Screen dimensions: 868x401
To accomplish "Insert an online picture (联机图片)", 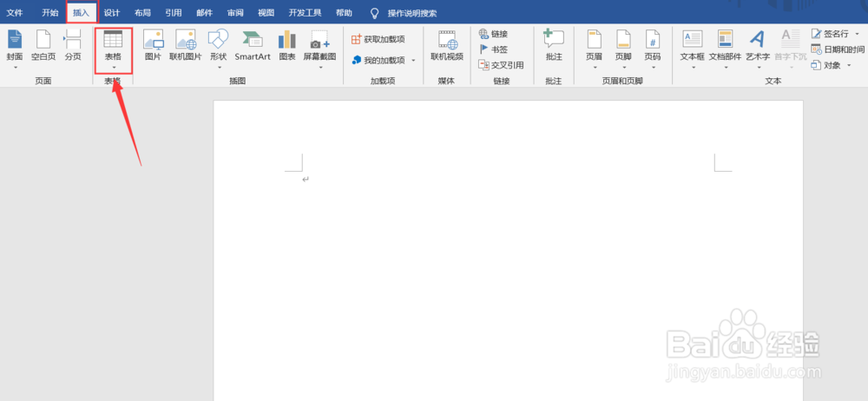I will [186, 47].
